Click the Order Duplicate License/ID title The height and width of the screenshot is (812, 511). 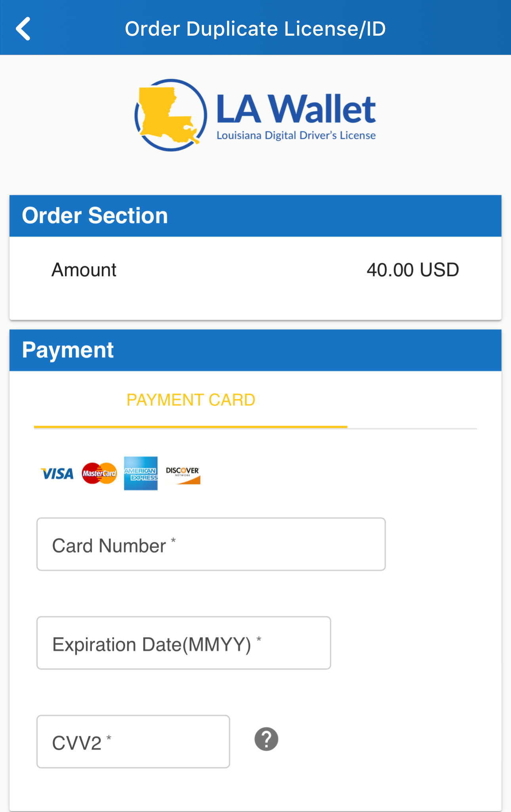click(x=255, y=29)
